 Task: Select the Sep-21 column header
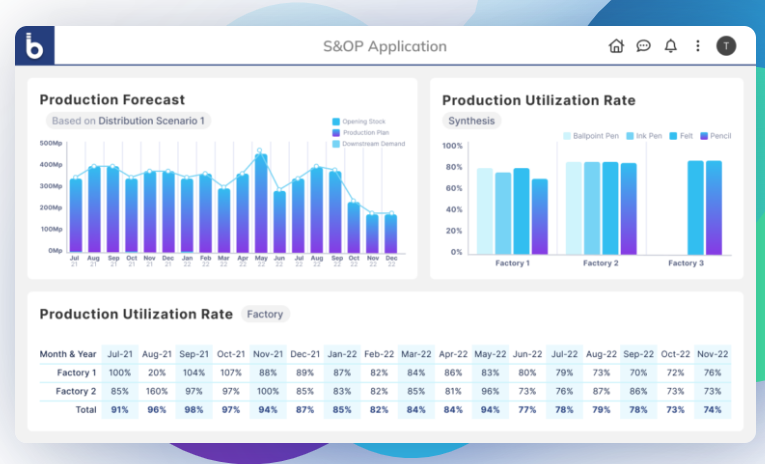[x=194, y=354]
